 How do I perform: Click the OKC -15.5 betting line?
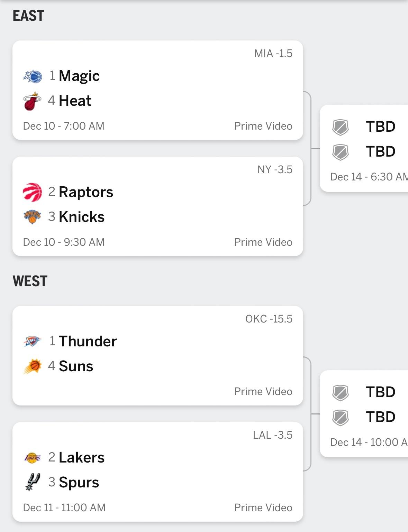269,319
